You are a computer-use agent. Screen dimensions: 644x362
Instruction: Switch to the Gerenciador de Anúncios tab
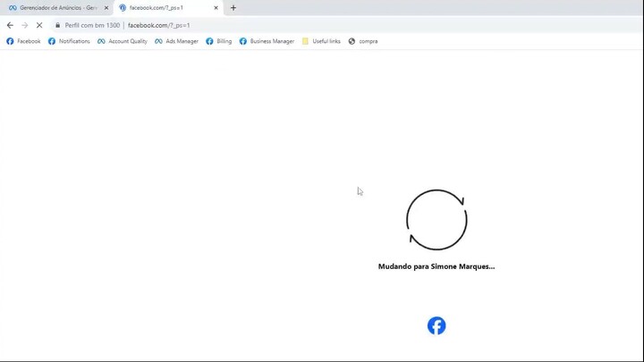click(57, 8)
